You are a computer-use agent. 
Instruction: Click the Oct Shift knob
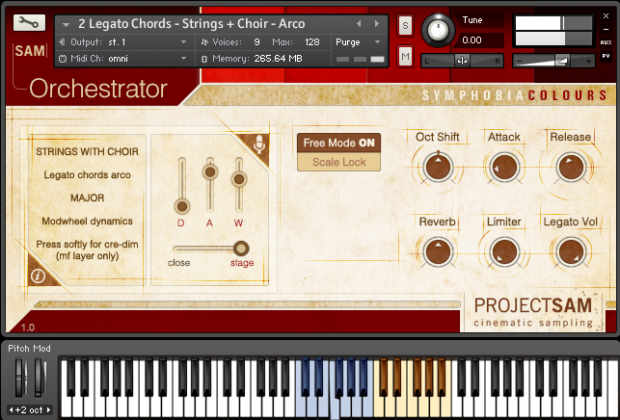(438, 167)
